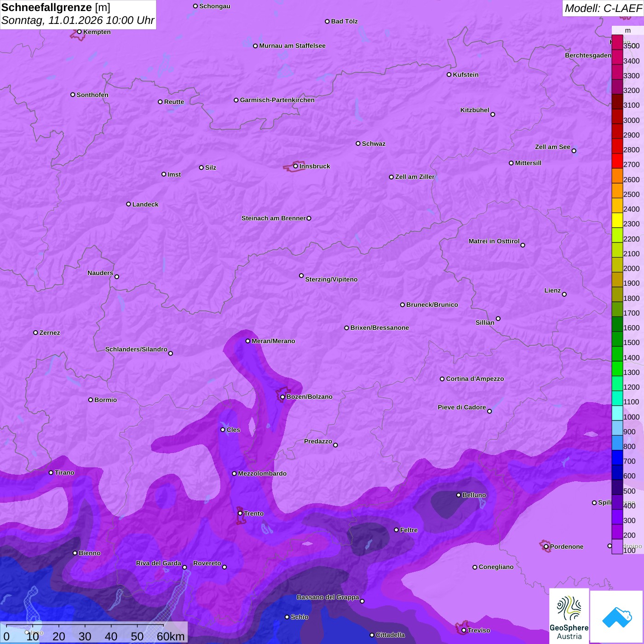Click the Cles marker dot
Screen dimensions: 644x644
point(223,430)
